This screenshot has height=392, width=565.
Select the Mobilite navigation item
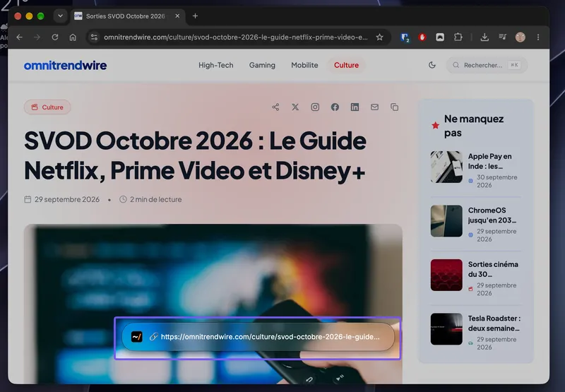coord(304,65)
